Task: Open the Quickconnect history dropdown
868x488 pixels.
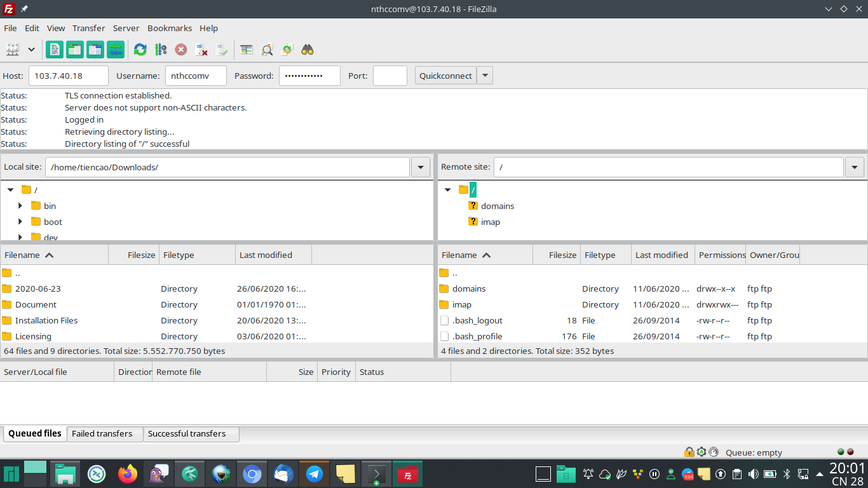Action: 485,76
